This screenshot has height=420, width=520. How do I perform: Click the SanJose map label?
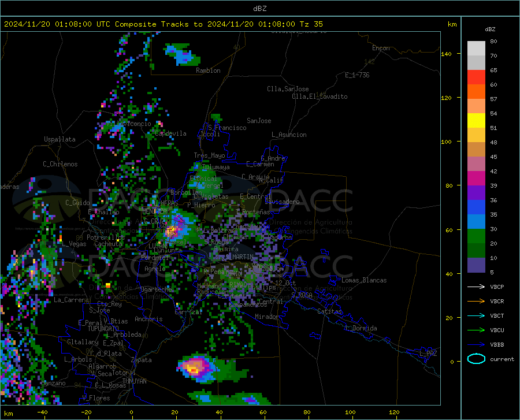click(x=259, y=121)
